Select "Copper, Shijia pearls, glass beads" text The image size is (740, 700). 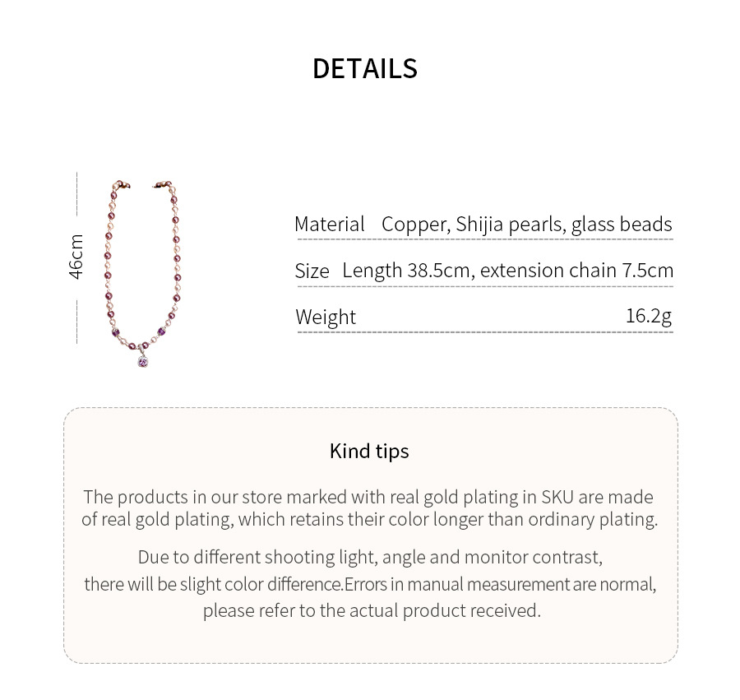click(526, 225)
